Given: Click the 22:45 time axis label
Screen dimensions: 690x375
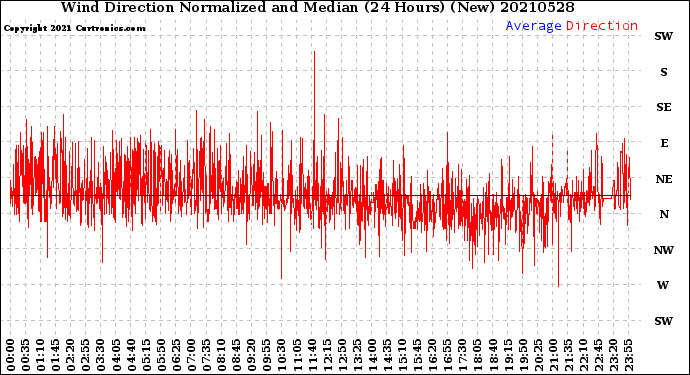Looking at the screenshot, I should 598,355.
